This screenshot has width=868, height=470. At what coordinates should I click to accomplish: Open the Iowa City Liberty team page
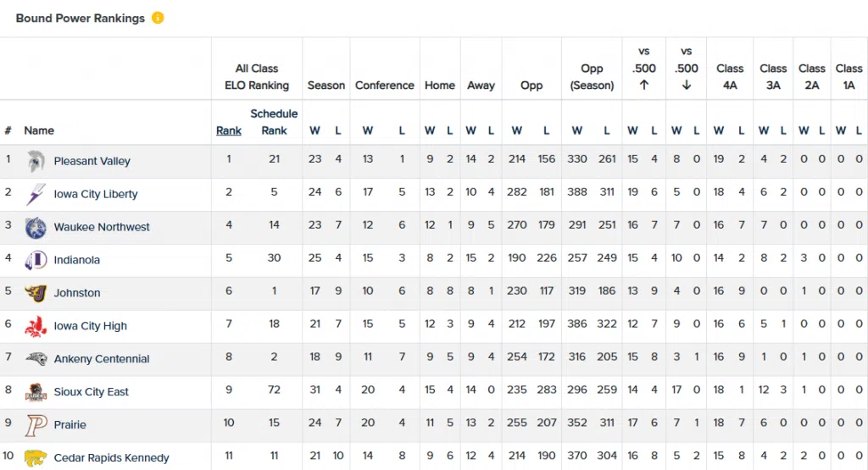pyautogui.click(x=96, y=194)
